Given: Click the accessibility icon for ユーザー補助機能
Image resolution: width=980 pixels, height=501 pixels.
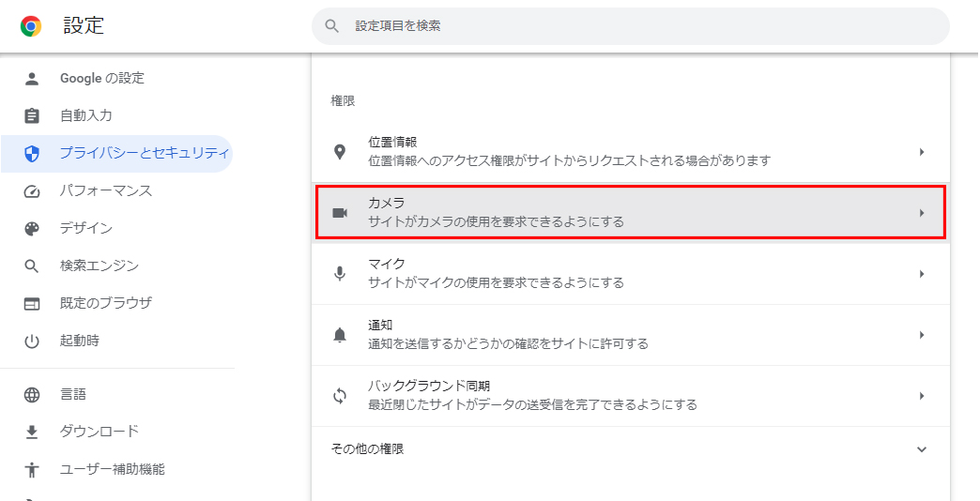Looking at the screenshot, I should 31,469.
